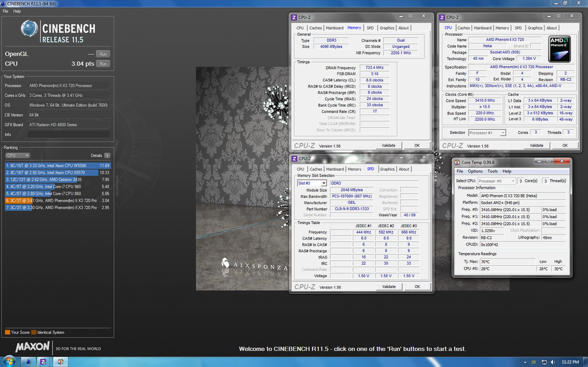Click the Details arrow button in Ranking

[107, 155]
